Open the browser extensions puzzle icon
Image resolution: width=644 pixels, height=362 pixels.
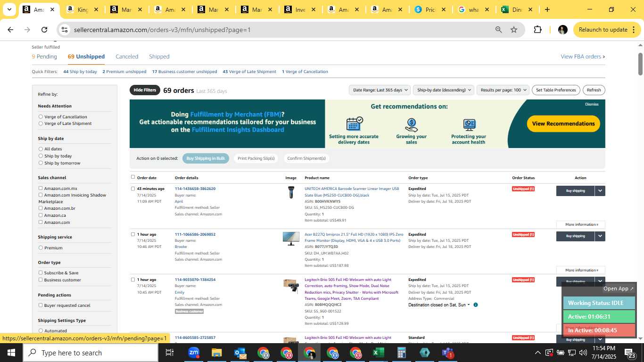(x=537, y=30)
